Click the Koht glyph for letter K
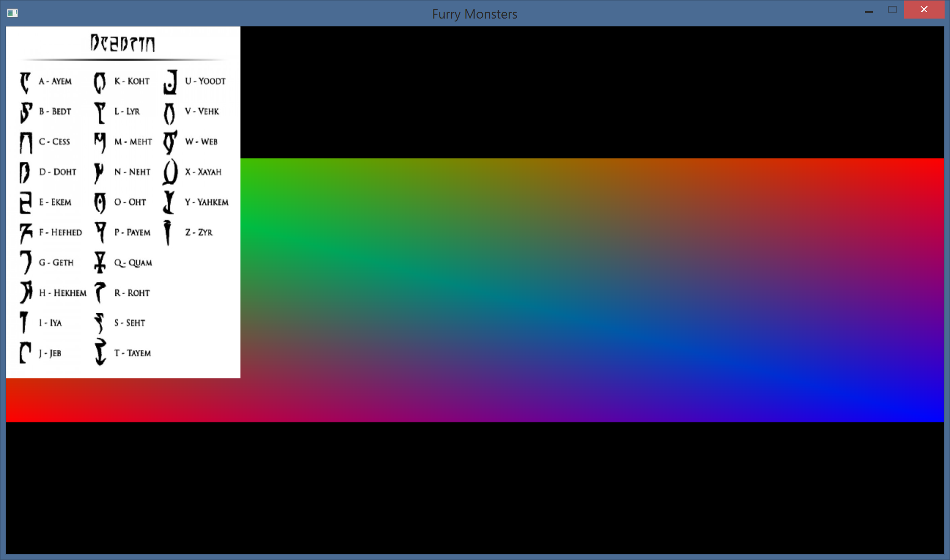The image size is (950, 560). 100,82
